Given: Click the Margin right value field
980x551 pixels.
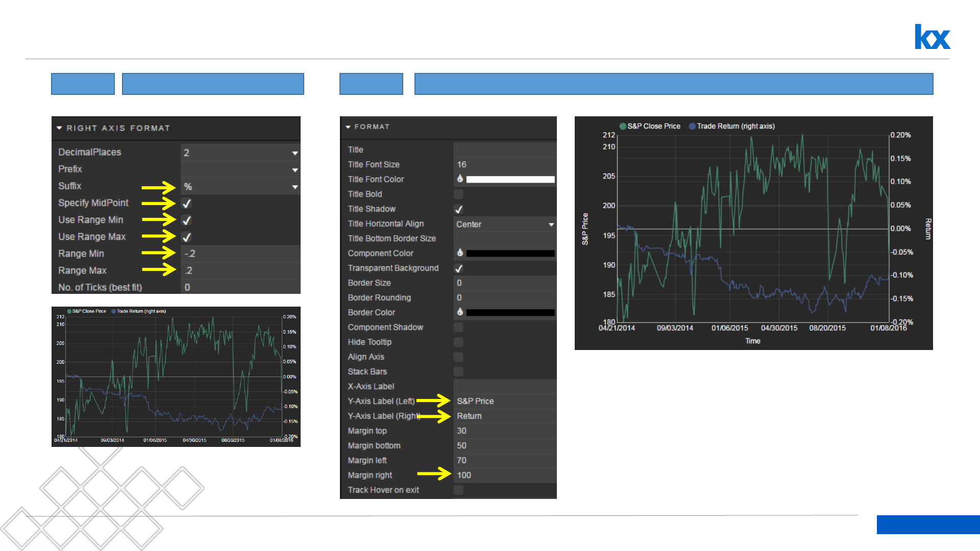Looking at the screenshot, I should pyautogui.click(x=504, y=475).
